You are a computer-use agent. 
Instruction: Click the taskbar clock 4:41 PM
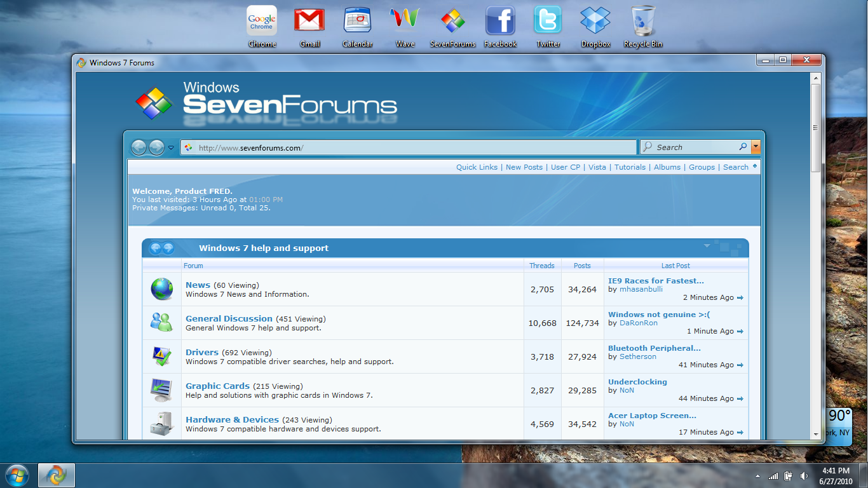pyautogui.click(x=836, y=471)
